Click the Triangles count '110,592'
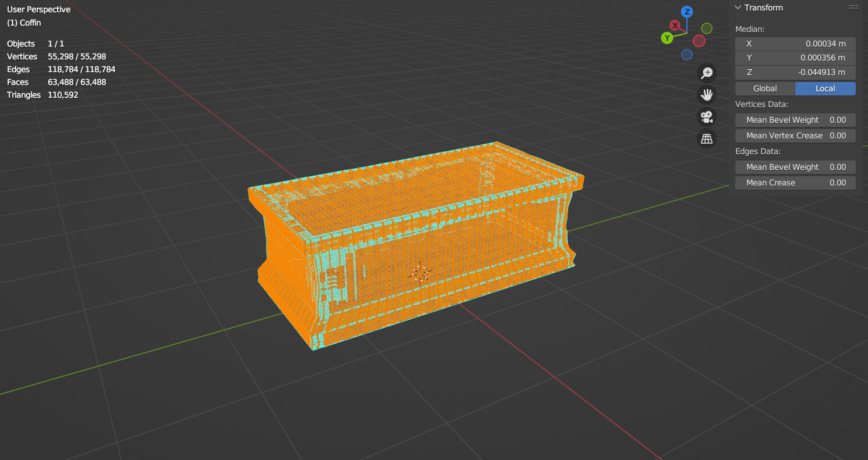The height and width of the screenshot is (460, 868). (x=63, y=95)
